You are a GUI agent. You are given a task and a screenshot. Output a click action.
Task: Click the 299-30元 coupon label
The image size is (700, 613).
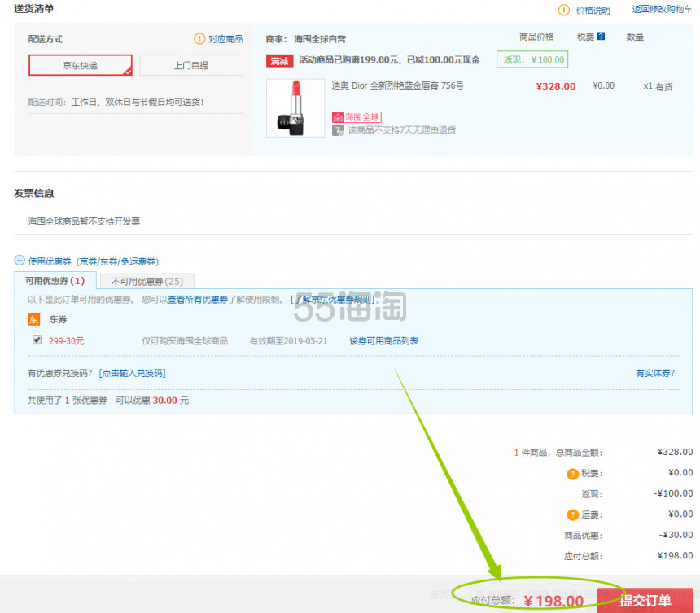click(67, 341)
